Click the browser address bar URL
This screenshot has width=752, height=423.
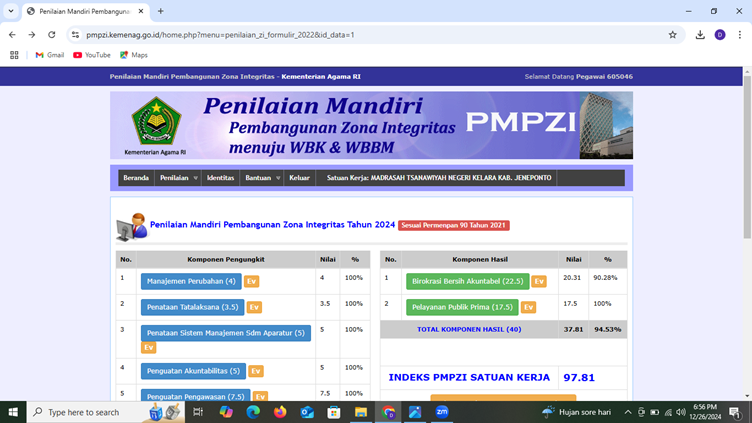click(x=220, y=34)
